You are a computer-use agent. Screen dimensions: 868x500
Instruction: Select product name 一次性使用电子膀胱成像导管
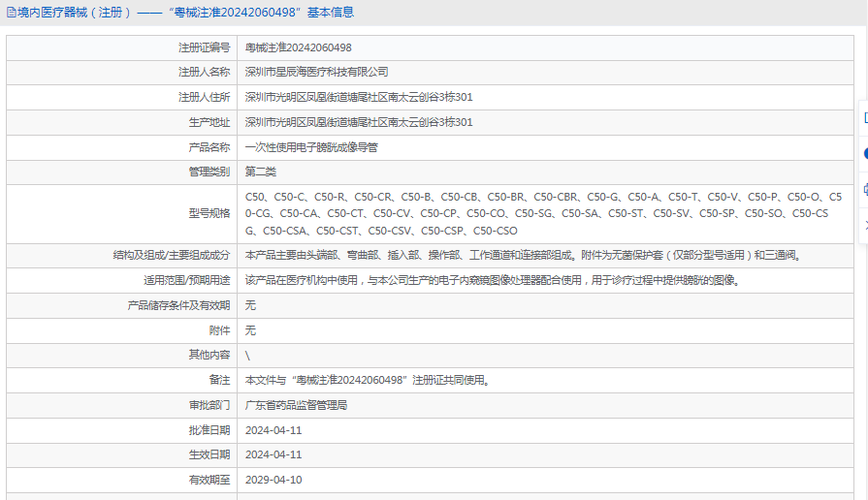click(x=311, y=147)
